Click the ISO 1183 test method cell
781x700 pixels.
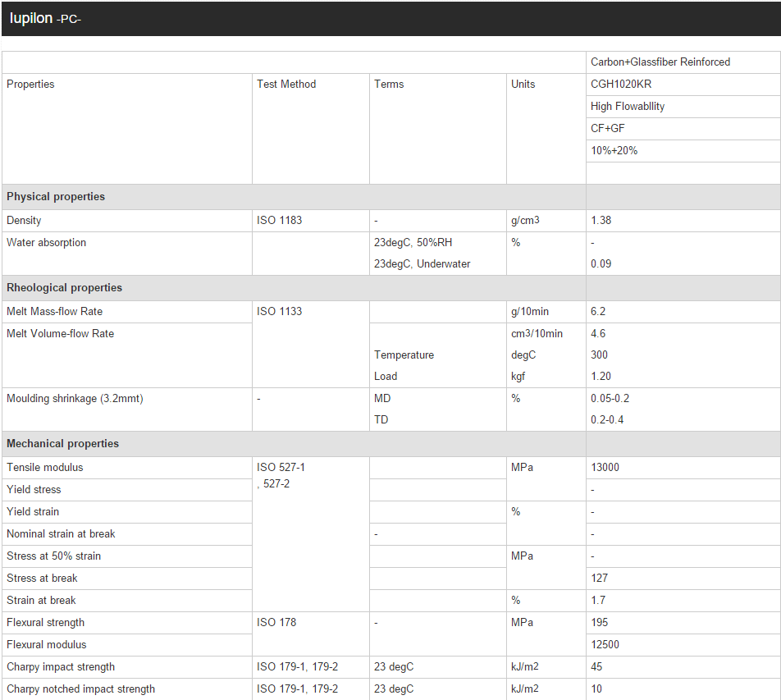(279, 221)
